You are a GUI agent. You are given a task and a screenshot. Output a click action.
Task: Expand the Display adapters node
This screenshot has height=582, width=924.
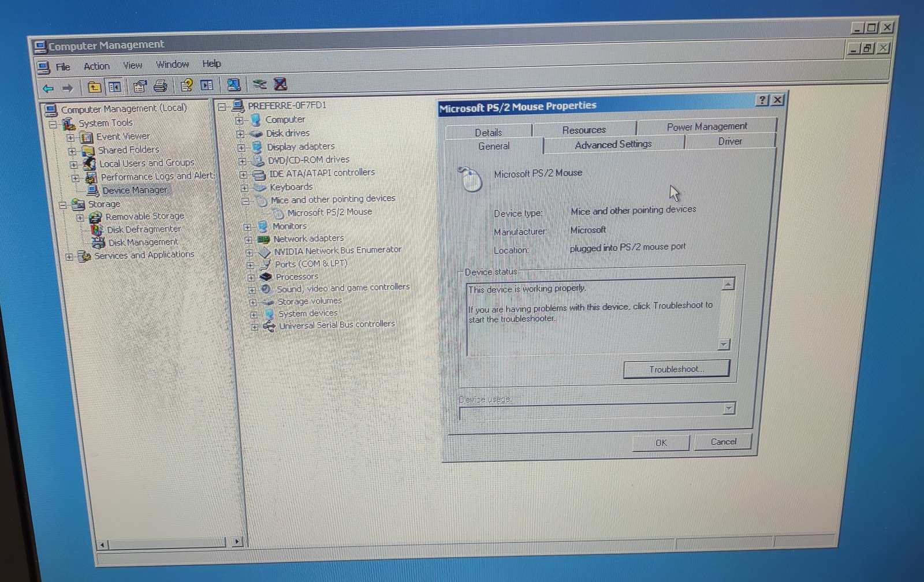(241, 148)
